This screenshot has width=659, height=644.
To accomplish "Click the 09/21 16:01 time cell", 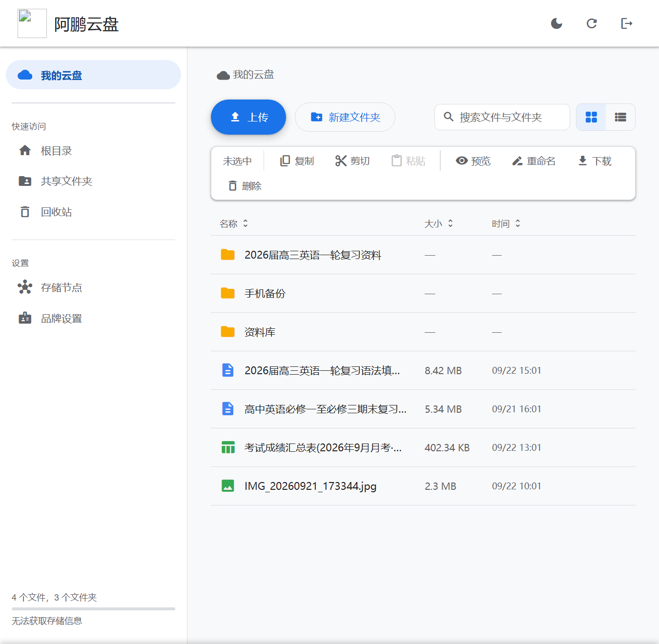I will pyautogui.click(x=516, y=409).
